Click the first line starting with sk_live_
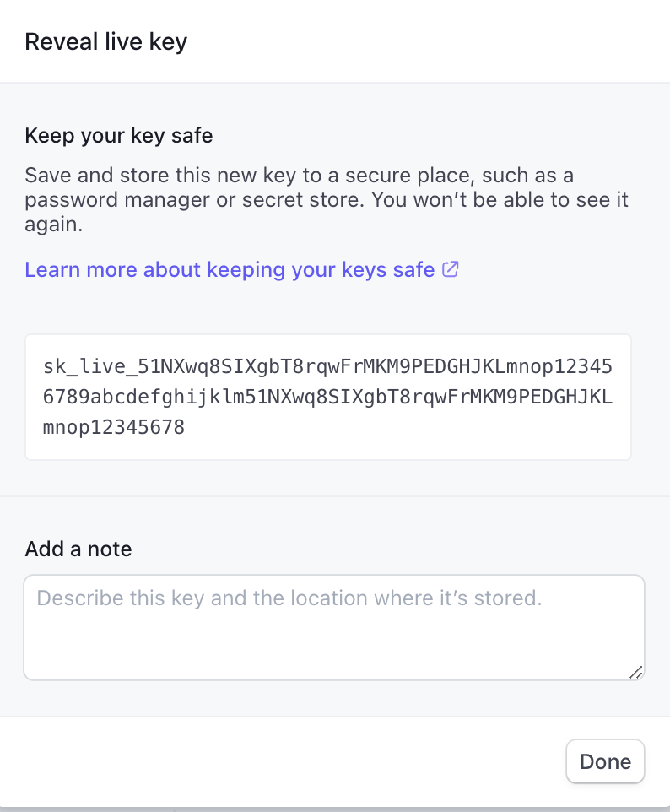The image size is (670, 812). pyautogui.click(x=327, y=367)
